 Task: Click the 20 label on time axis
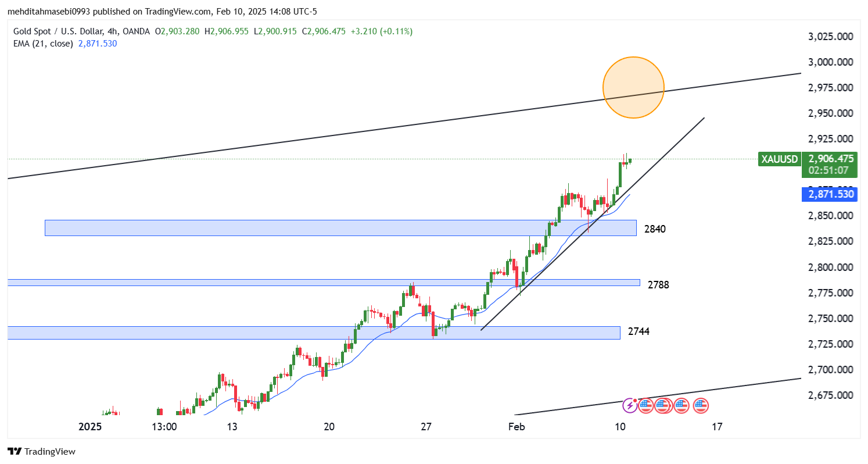[x=329, y=427]
